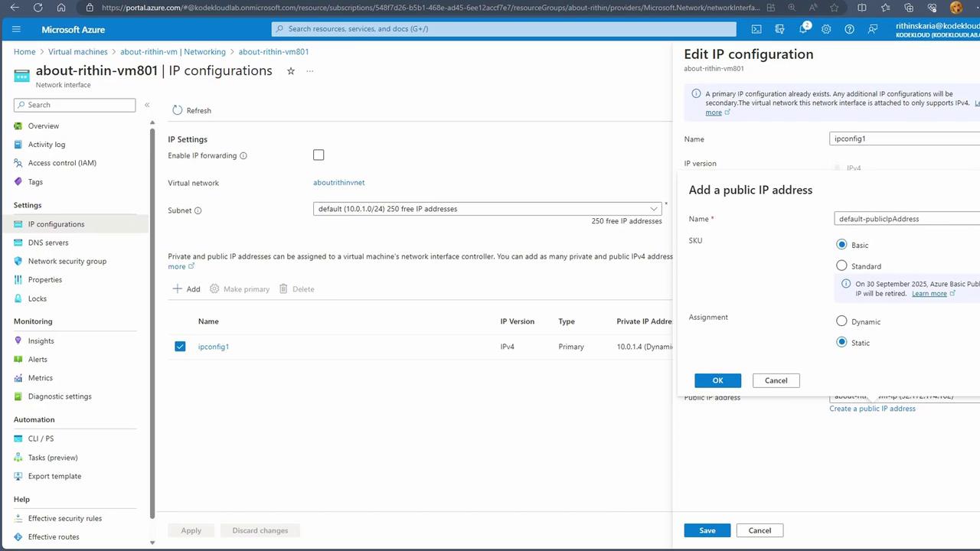
Task: Click the Create a public IP address link
Action: 872,409
